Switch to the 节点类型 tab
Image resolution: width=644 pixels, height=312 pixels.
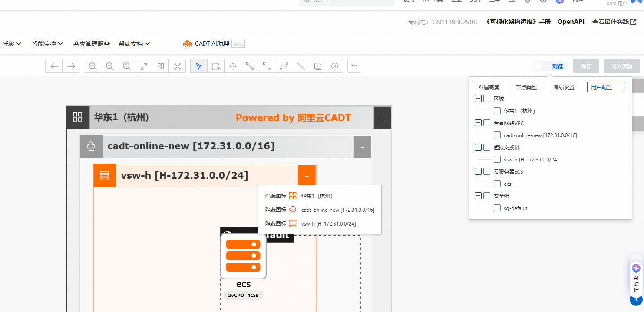[531, 87]
